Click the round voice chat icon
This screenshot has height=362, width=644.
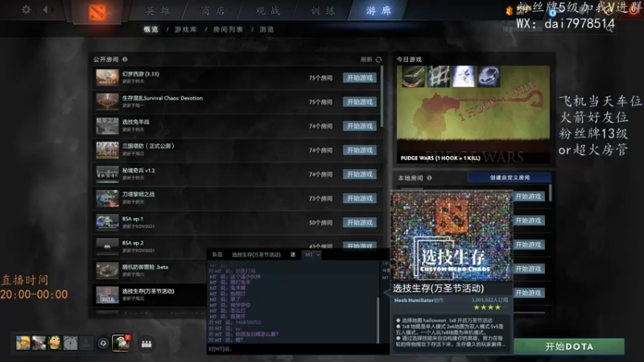[x=103, y=343]
